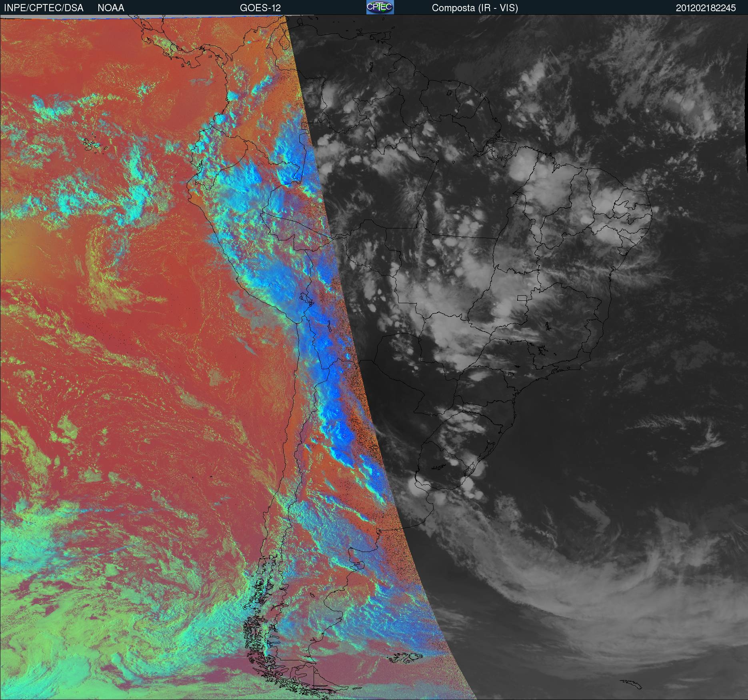Click the NOAA label in header
Image resolution: width=748 pixels, height=700 pixels.
tap(111, 8)
